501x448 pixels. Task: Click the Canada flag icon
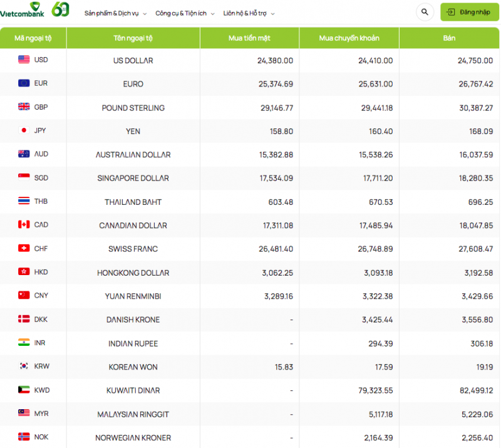click(x=24, y=225)
